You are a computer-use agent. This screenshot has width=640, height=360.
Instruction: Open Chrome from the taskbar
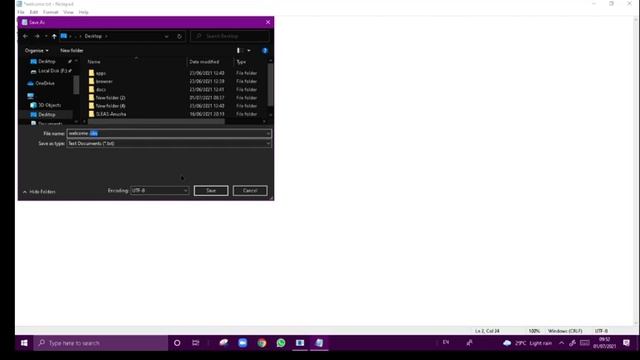tap(262, 343)
